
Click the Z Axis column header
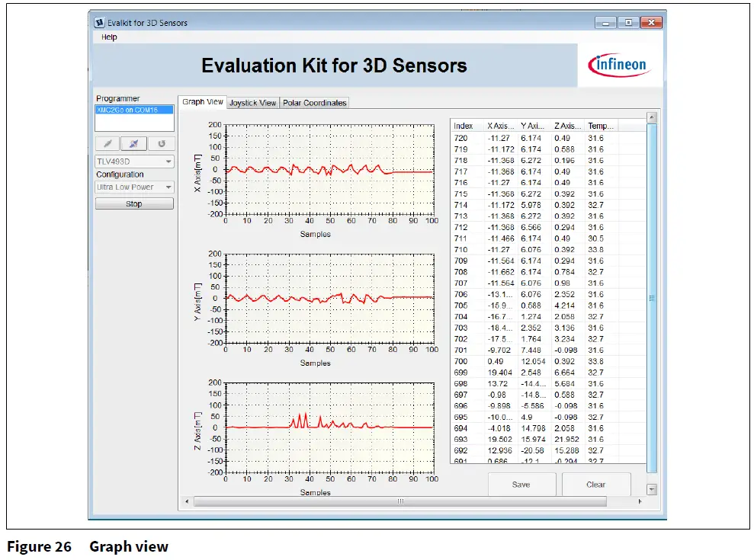(x=567, y=126)
